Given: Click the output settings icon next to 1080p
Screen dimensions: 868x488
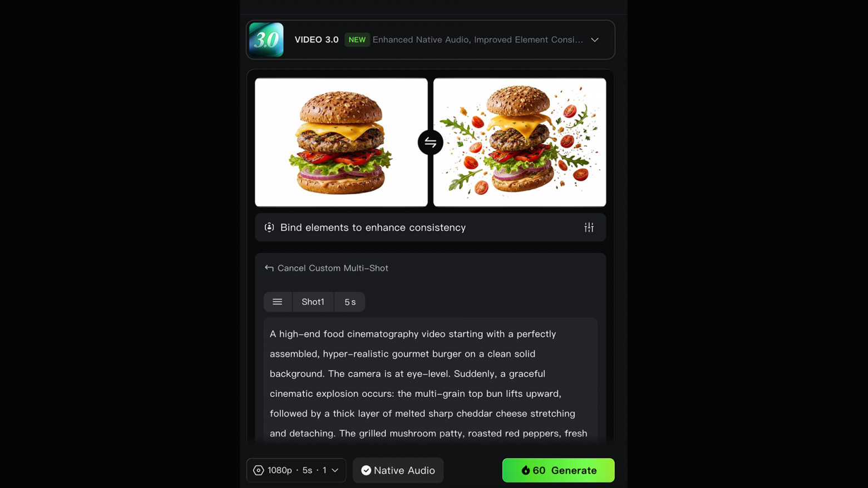Looking at the screenshot, I should point(259,470).
